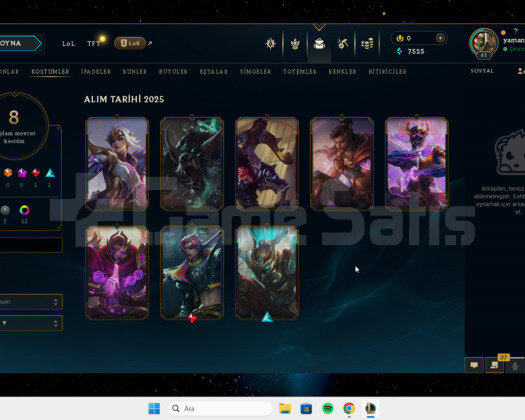Open the missions icon with 37 badge
The width and height of the screenshot is (525, 420).
pos(494,365)
